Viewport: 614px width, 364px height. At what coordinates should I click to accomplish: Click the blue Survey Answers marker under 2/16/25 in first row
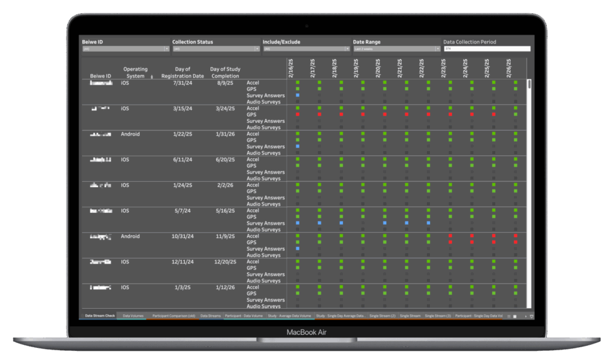tap(297, 95)
